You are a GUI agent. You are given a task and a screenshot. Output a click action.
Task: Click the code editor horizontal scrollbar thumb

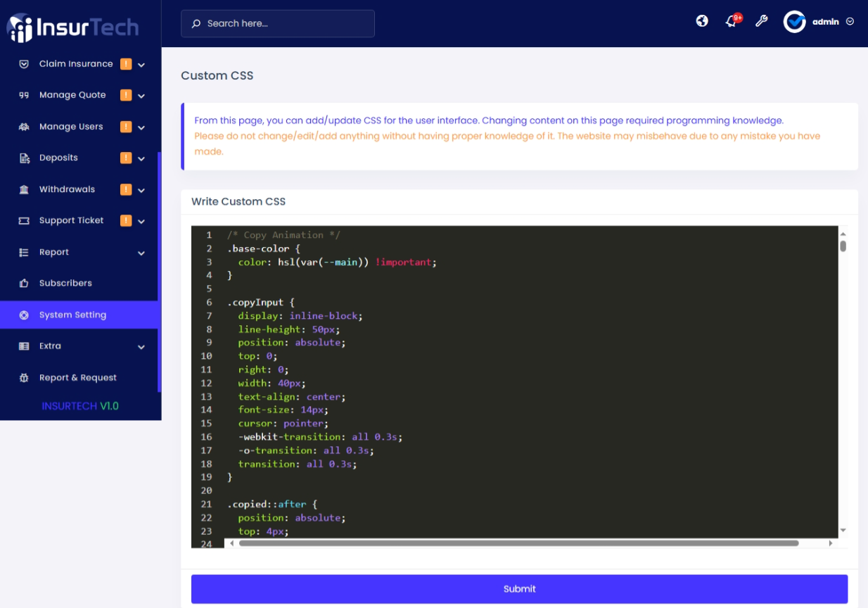(519, 543)
